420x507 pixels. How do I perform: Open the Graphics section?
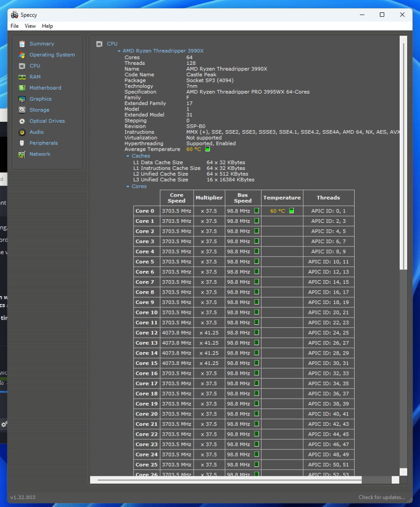pyautogui.click(x=41, y=99)
